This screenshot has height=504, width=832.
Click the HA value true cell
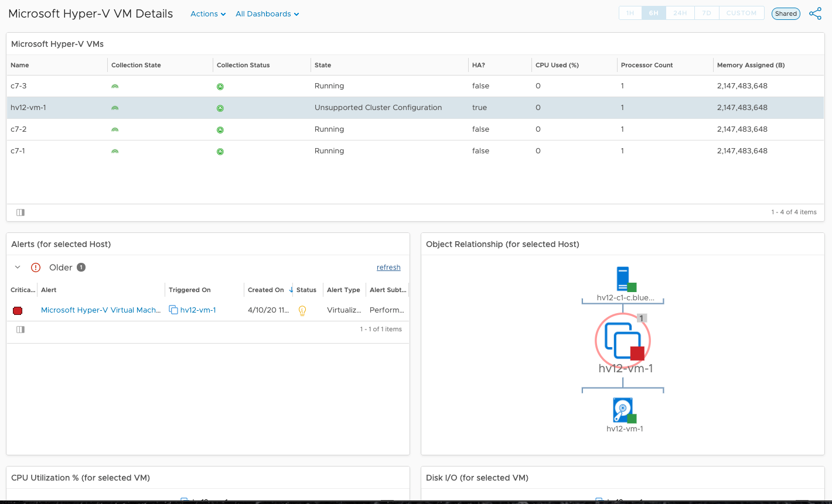coord(479,108)
